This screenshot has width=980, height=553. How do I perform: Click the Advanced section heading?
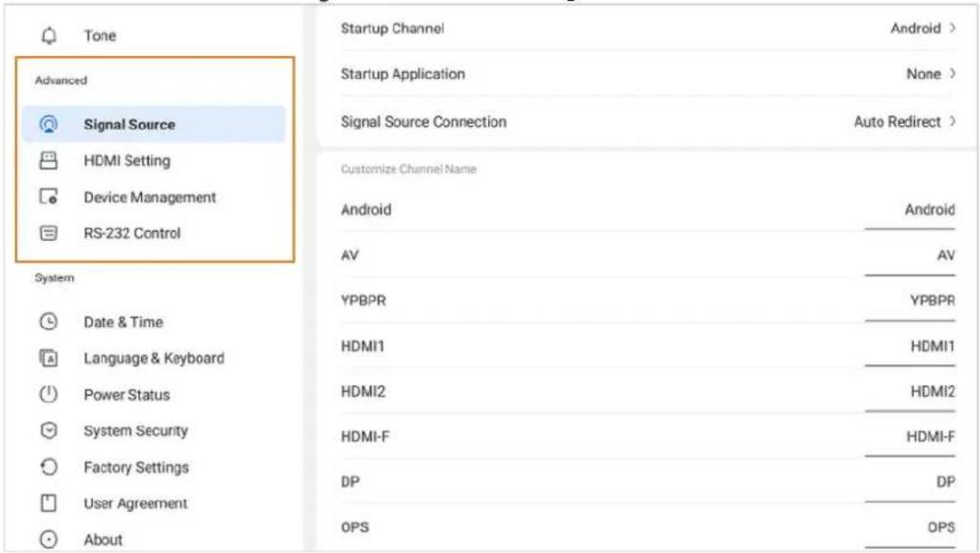tap(61, 80)
